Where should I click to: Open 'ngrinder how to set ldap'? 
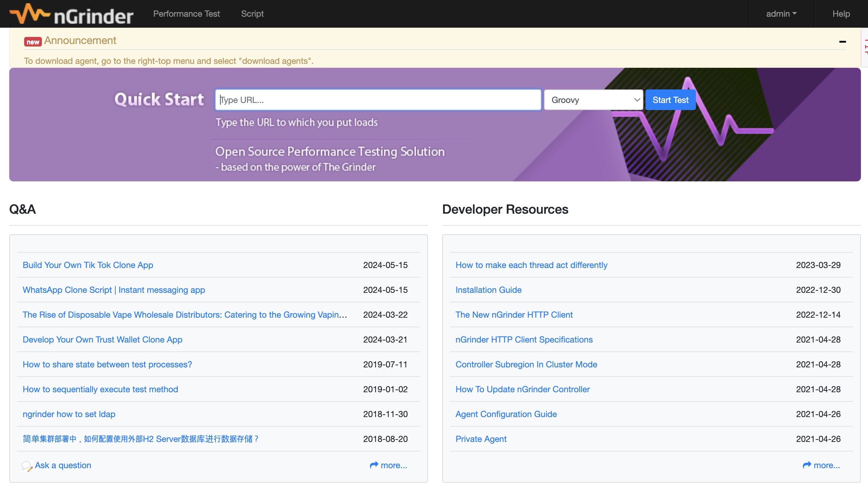[69, 414]
